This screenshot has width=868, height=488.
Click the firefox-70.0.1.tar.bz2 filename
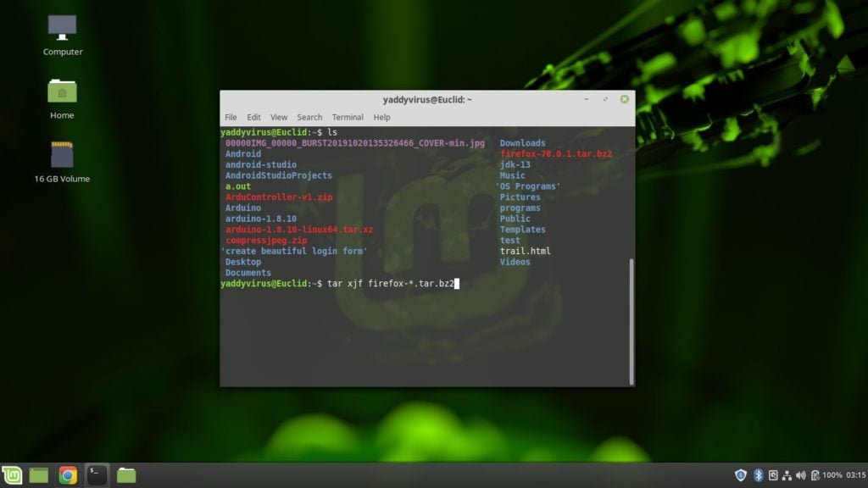(556, 154)
